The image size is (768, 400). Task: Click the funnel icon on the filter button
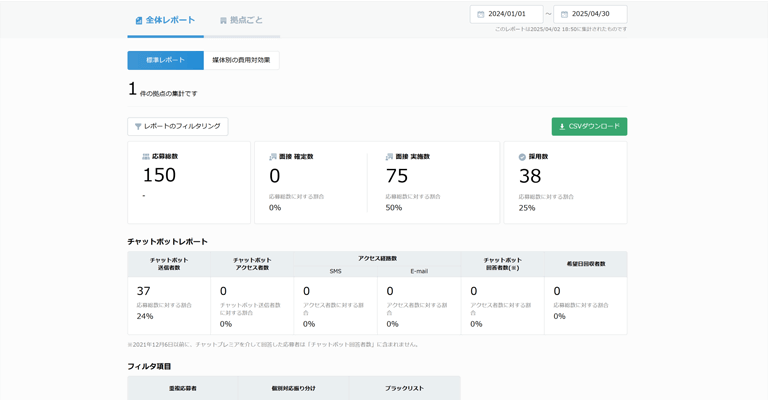tap(138, 126)
